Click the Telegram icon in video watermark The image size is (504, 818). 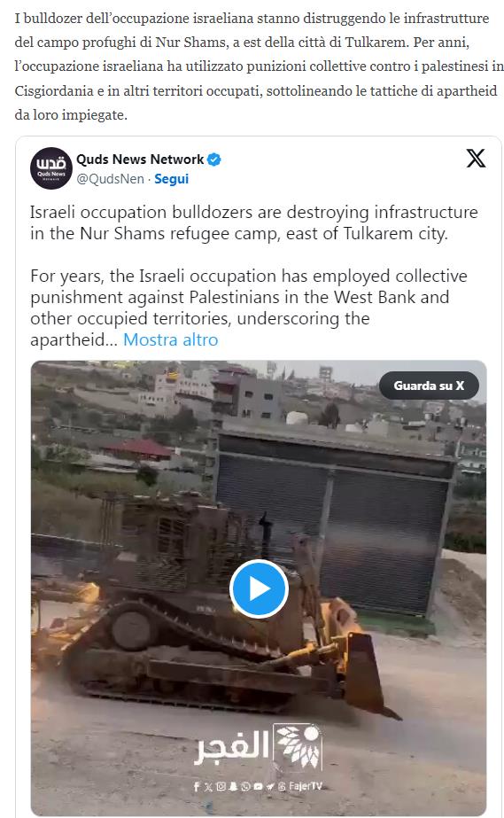[x=270, y=786]
